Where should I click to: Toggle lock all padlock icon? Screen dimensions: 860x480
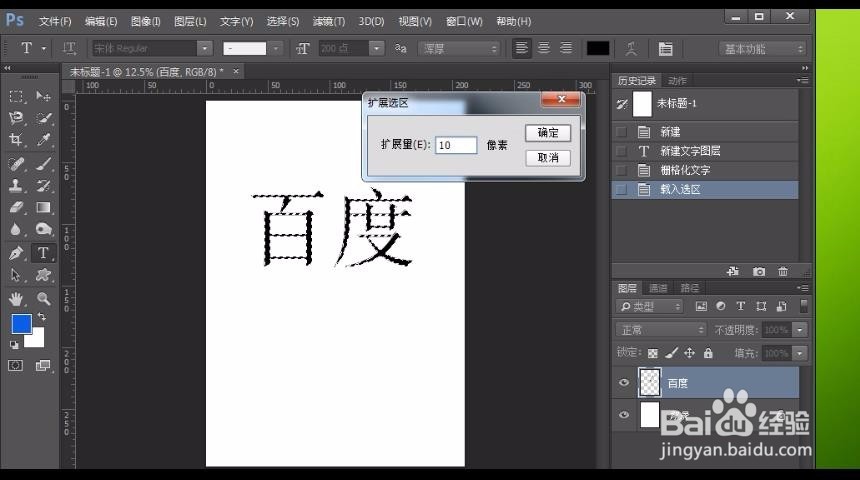(x=708, y=353)
